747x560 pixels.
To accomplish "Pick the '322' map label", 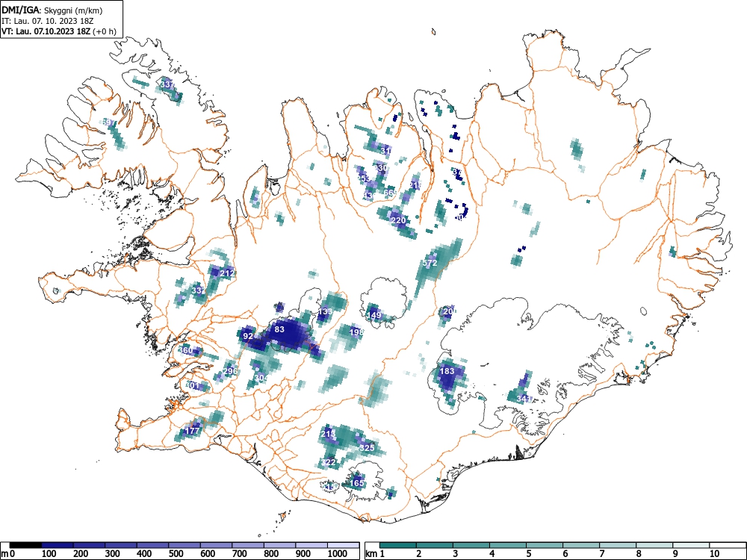I will tap(328, 462).
